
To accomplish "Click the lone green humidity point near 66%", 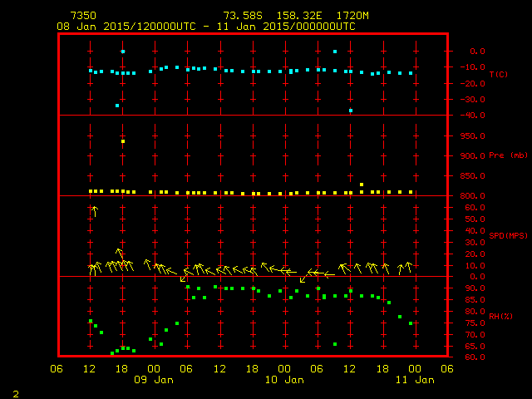I will coord(335,344).
